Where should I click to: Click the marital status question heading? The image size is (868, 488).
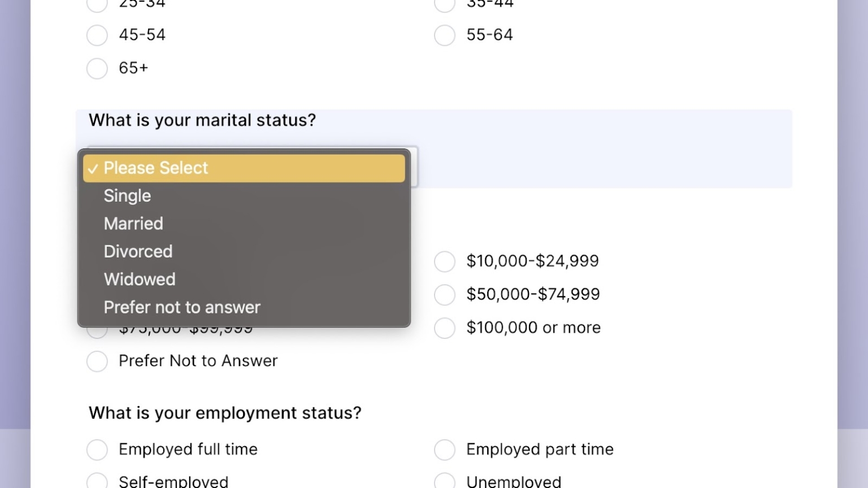pyautogui.click(x=202, y=120)
